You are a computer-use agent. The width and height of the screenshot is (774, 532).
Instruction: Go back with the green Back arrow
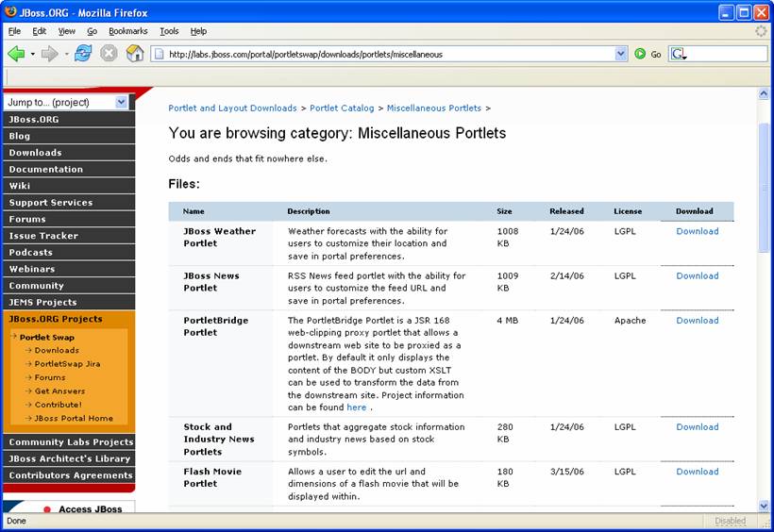click(16, 54)
